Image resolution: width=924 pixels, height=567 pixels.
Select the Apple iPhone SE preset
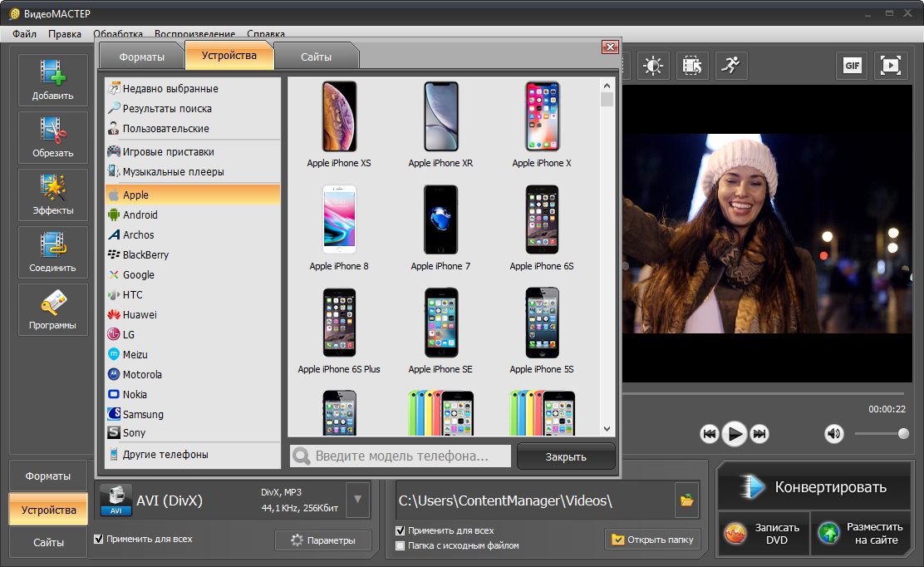(440, 331)
